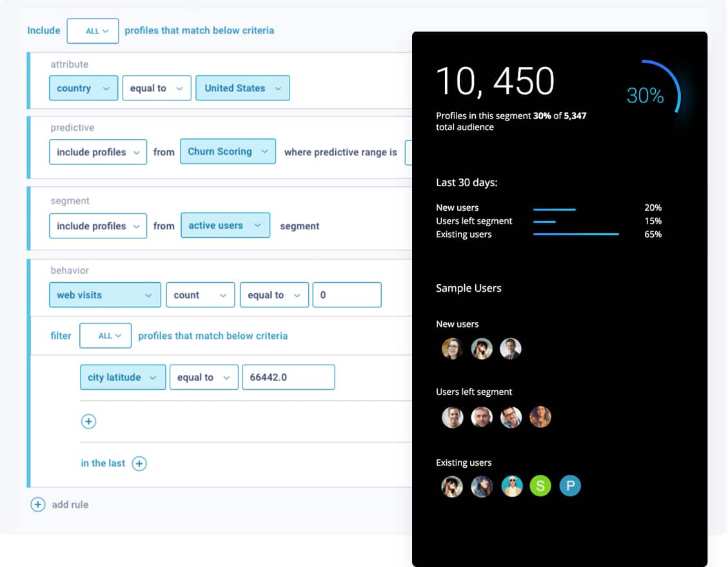The height and width of the screenshot is (567, 728).
Task: Expand the city latitude dropdown
Action: click(123, 377)
